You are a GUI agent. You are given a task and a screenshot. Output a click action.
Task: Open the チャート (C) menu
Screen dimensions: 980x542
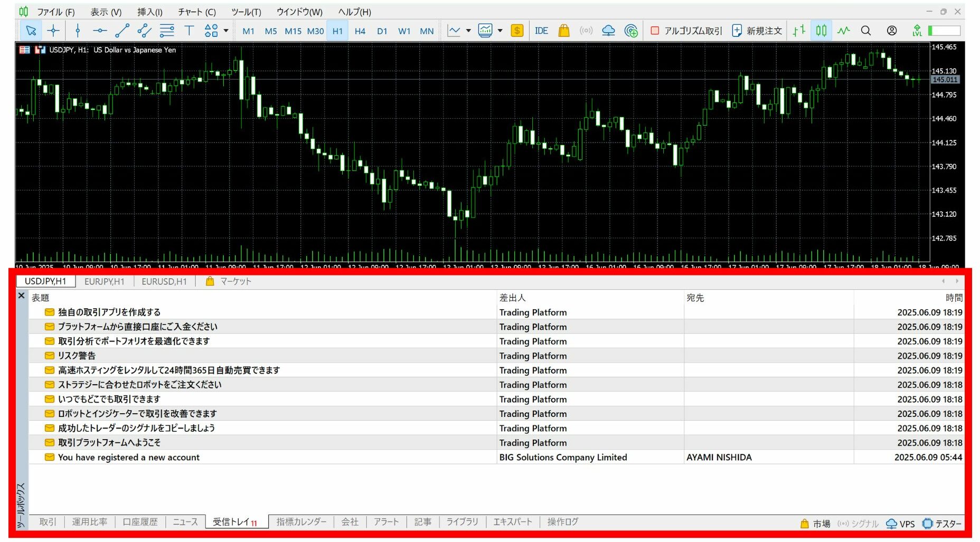pyautogui.click(x=196, y=12)
